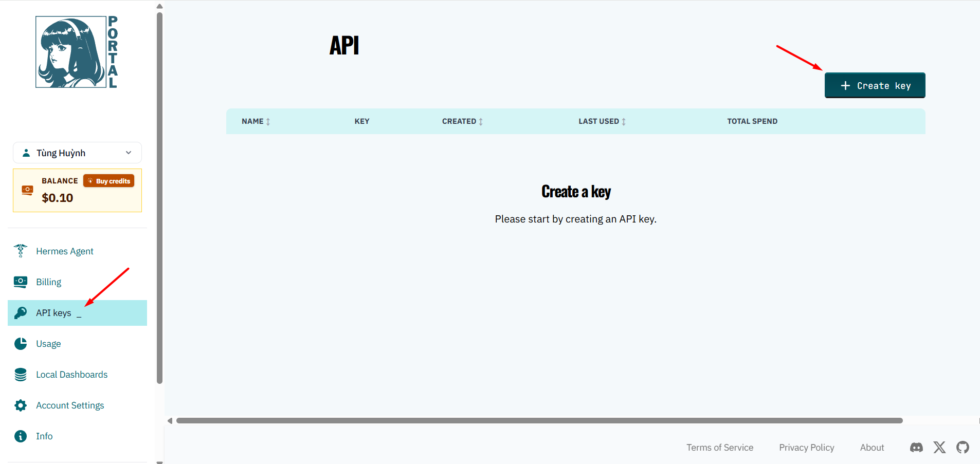
Task: Click the Info circle icon
Action: coord(21,436)
